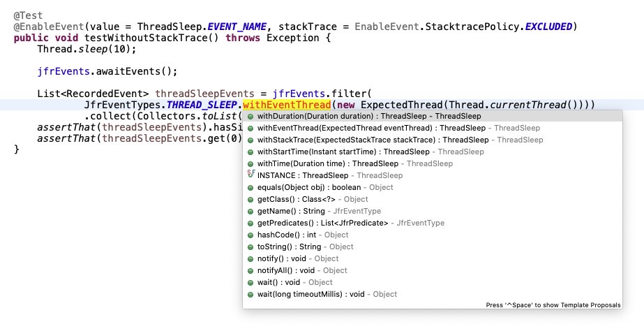
Task: Click green method icon beside equals
Action: pos(250,188)
